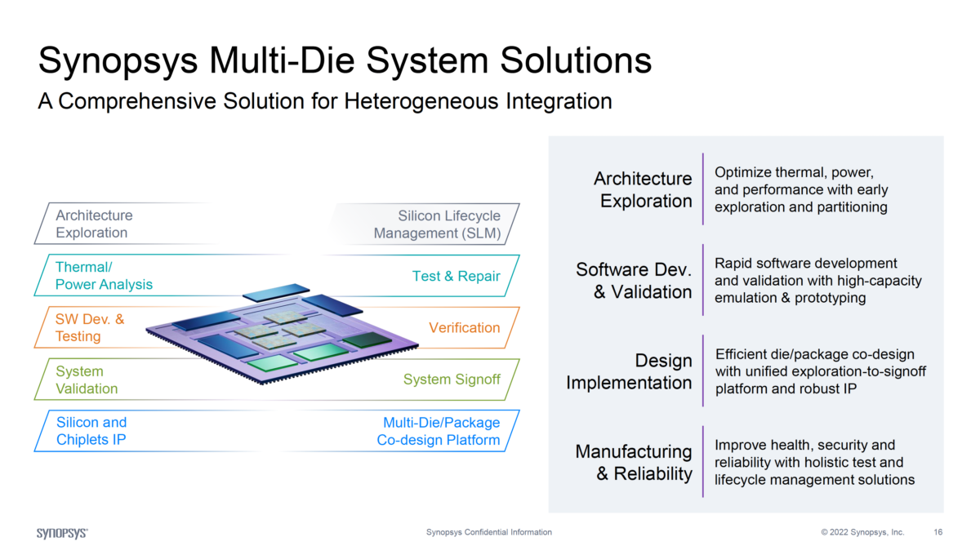Image resolution: width=980 pixels, height=546 pixels.
Task: Click the Manufacturing & Reliability heading
Action: click(x=635, y=463)
